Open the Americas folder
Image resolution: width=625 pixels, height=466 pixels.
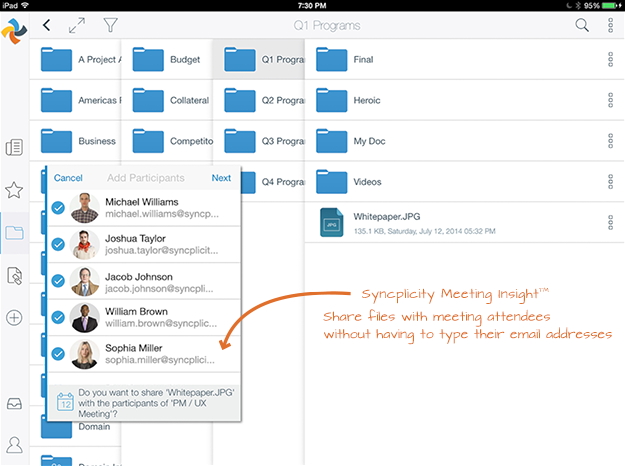click(75, 100)
